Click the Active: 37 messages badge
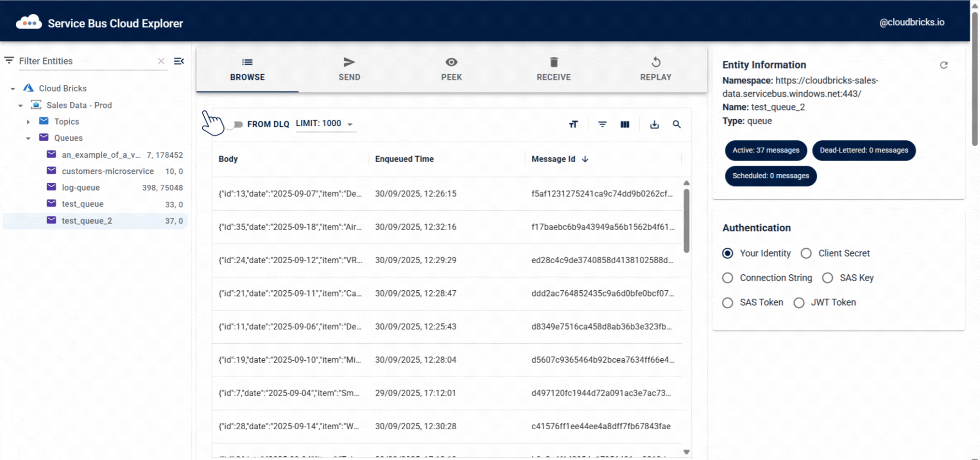Screen dimensions: 980x460 pos(766,150)
